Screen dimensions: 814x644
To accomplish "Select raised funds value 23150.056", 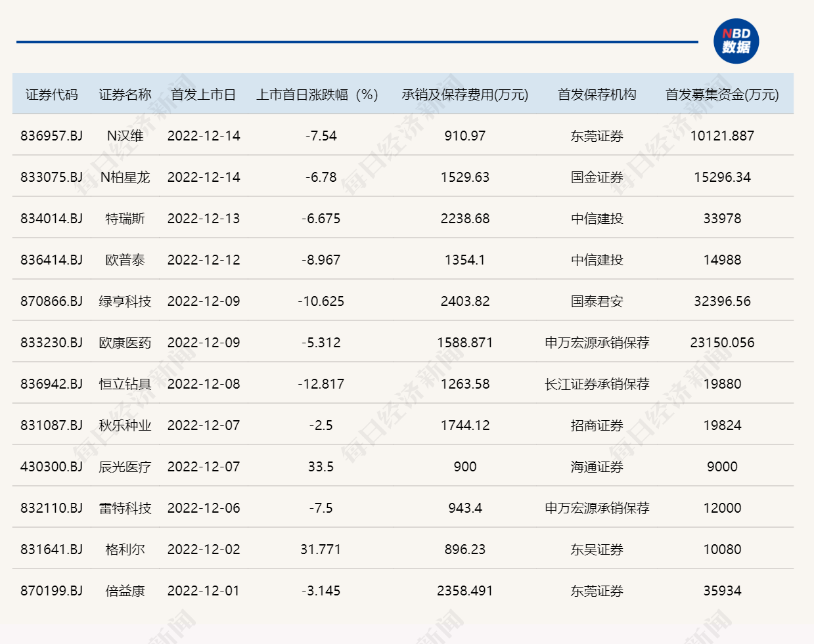I will click(722, 343).
